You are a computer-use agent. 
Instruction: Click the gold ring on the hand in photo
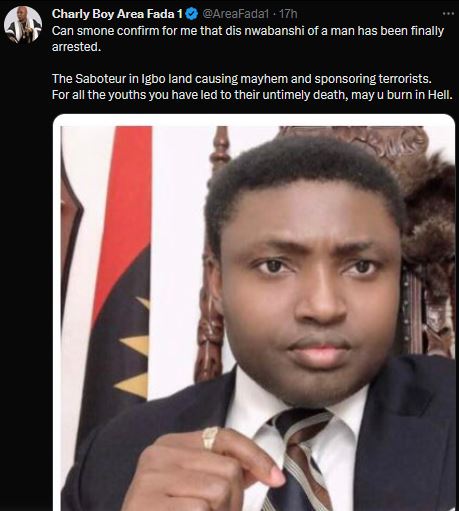coord(210,438)
